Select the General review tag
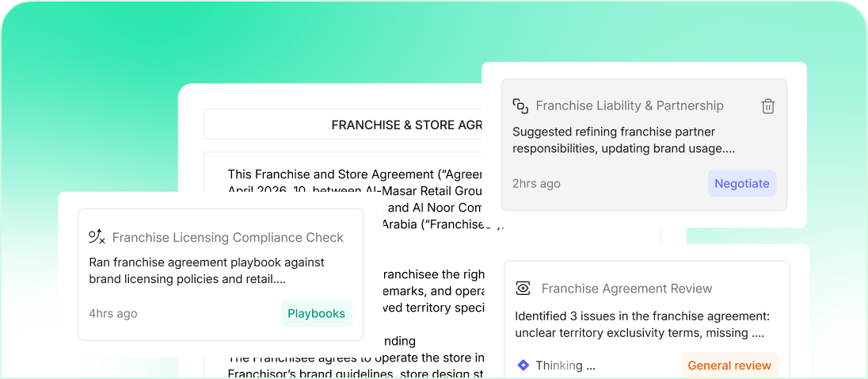 (x=729, y=366)
